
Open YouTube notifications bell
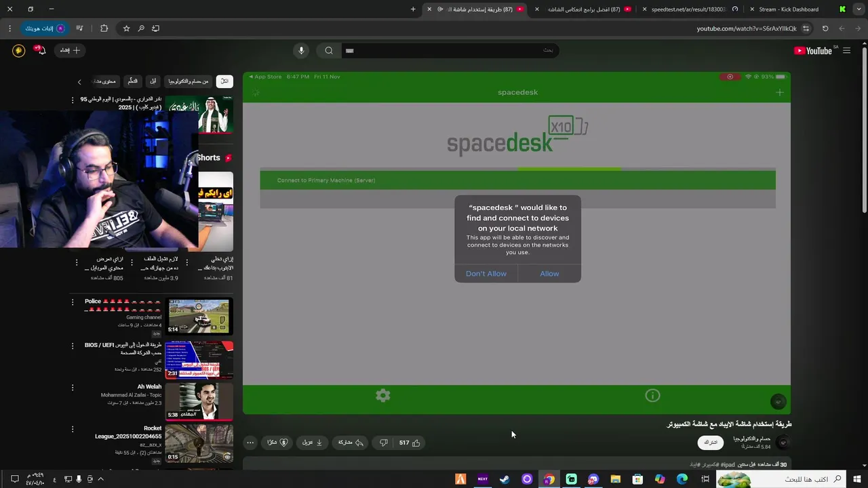click(x=41, y=50)
